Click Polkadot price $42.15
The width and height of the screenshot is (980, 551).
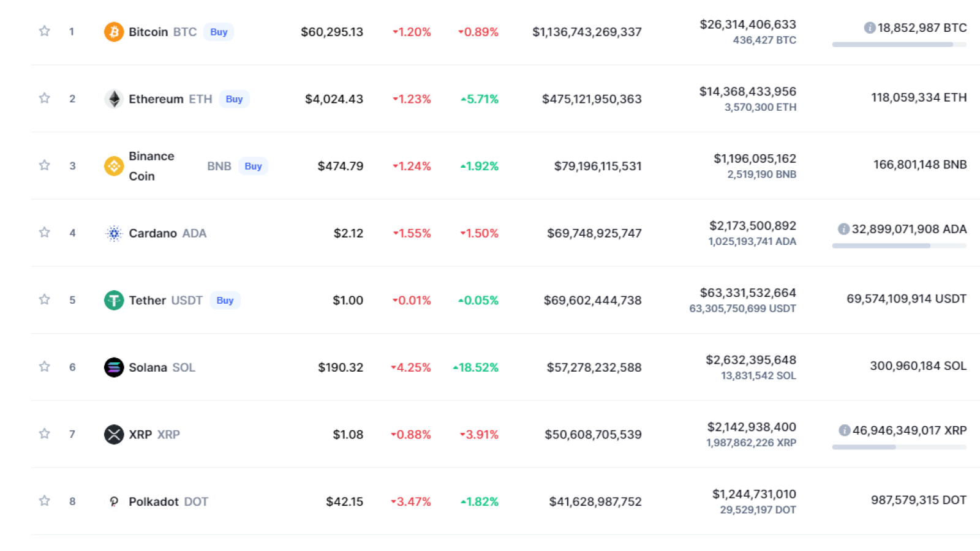[x=344, y=502]
